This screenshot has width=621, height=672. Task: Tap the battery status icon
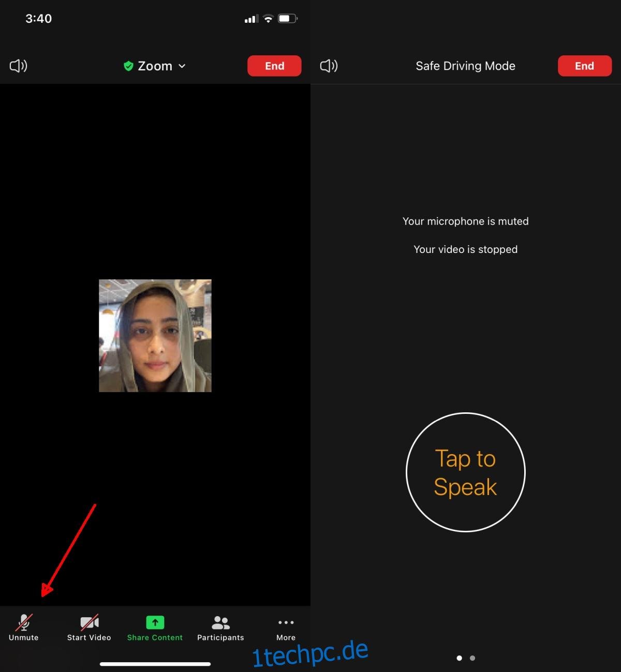tap(288, 19)
